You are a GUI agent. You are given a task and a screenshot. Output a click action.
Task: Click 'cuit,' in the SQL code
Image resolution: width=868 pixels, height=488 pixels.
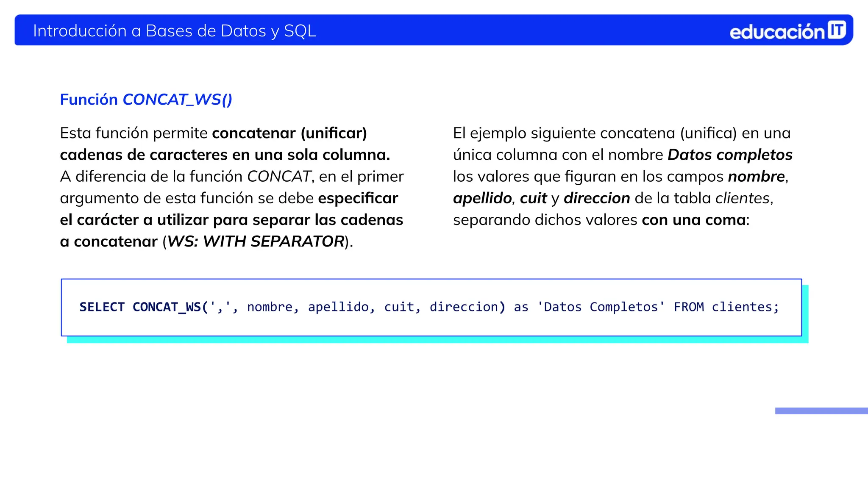pos(402,307)
